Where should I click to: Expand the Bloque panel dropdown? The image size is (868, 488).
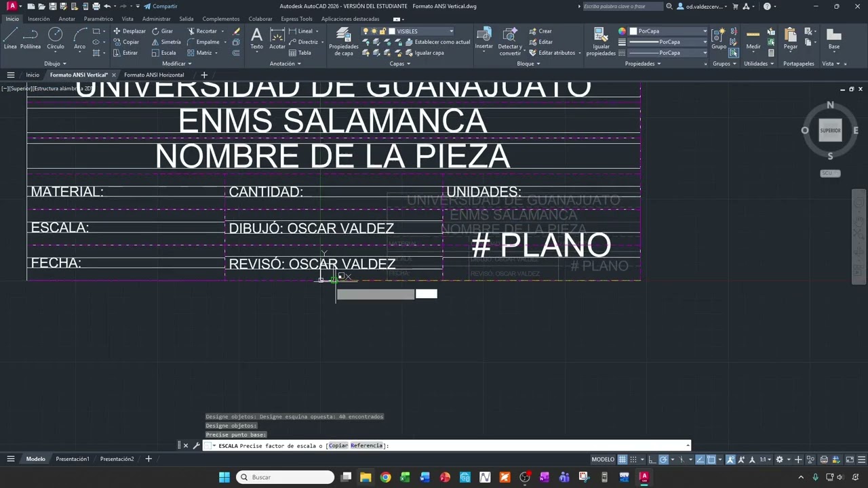[x=528, y=64]
